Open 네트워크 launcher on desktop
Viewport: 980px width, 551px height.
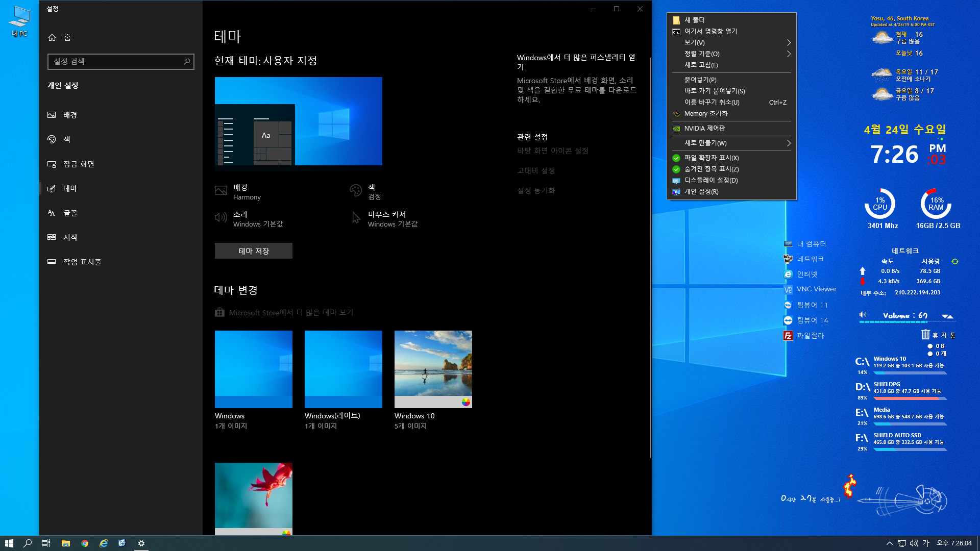coord(804,259)
